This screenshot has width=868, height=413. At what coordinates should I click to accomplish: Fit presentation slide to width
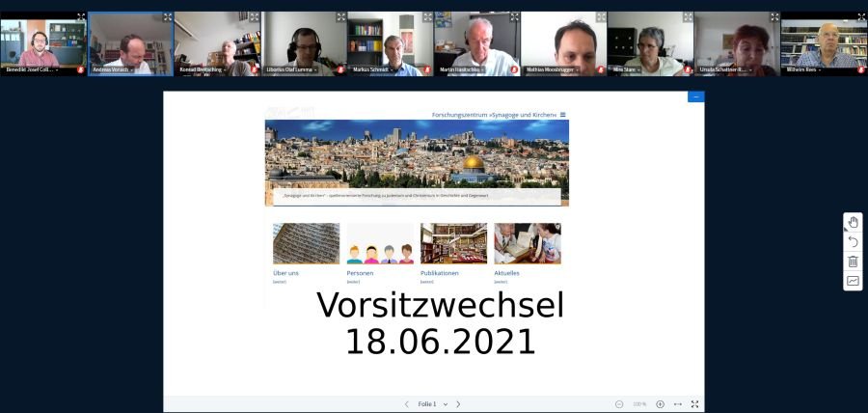click(x=678, y=404)
